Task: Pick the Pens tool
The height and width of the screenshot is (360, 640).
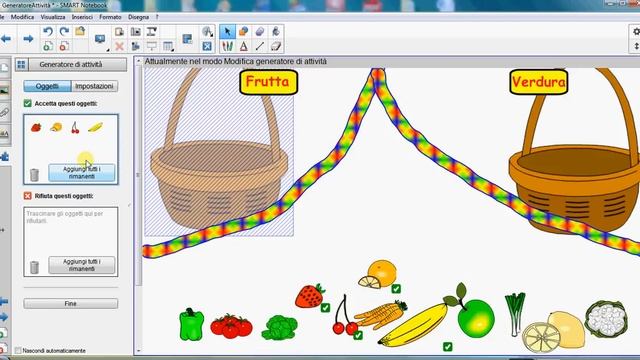Action: [x=227, y=46]
